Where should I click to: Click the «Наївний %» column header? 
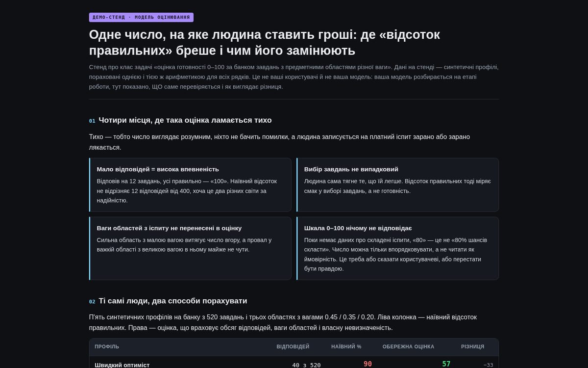click(346, 346)
